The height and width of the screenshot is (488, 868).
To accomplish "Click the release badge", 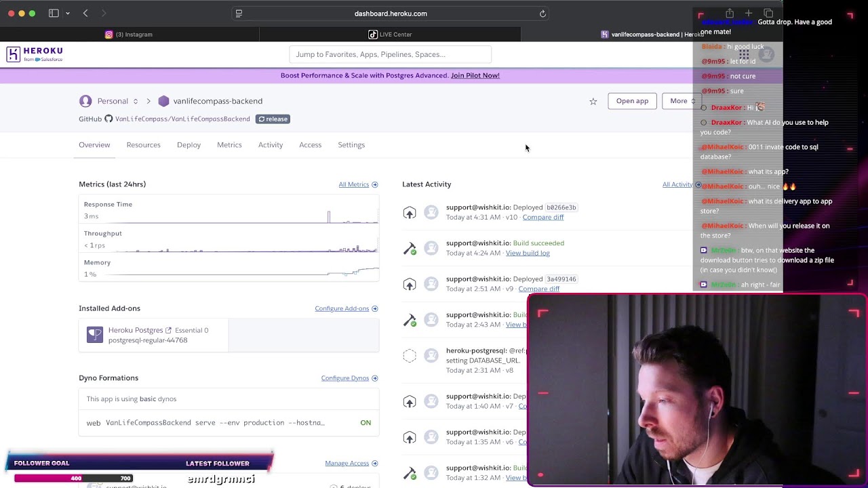I will pyautogui.click(x=273, y=119).
